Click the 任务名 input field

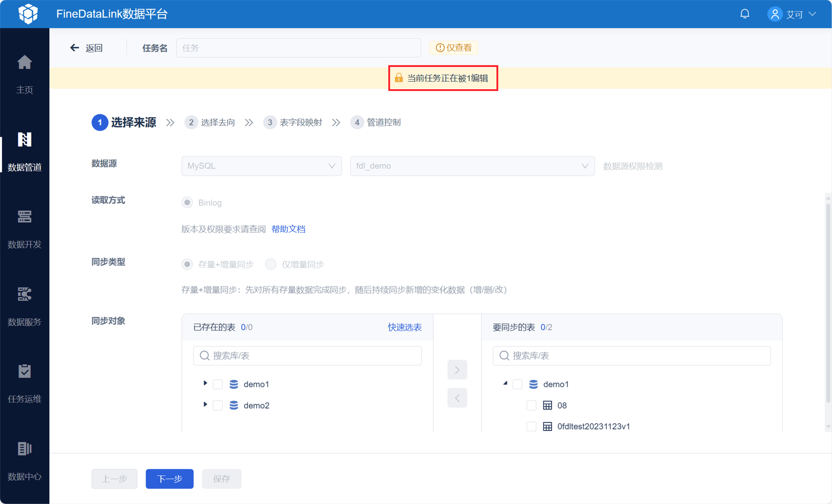pyautogui.click(x=299, y=48)
